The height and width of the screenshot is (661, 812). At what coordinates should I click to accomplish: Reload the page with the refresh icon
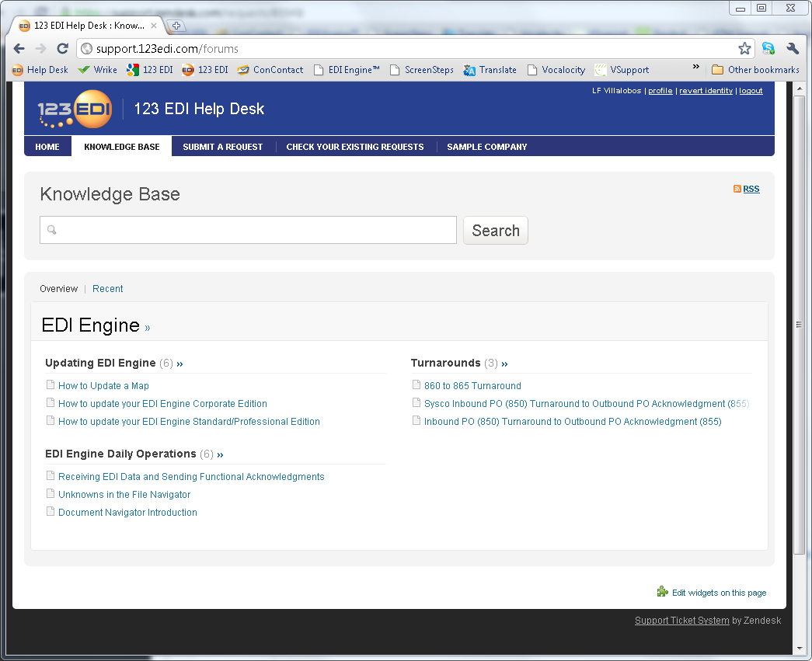coord(63,49)
